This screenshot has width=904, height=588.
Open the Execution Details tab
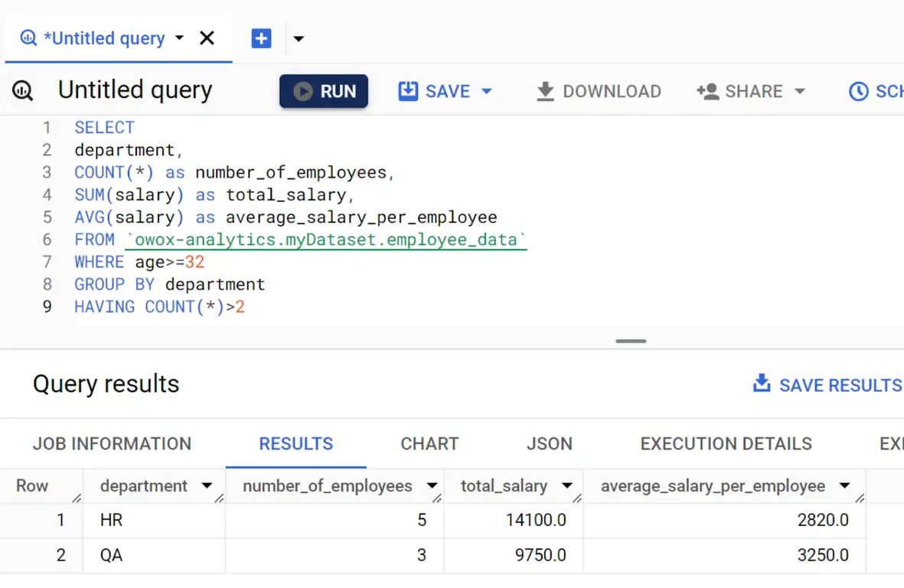tap(726, 443)
